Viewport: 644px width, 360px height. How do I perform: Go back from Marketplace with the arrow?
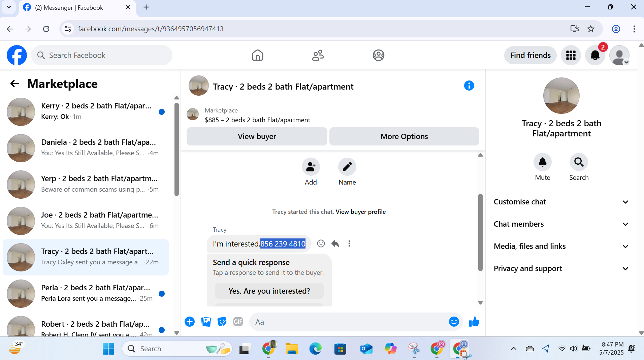(x=15, y=84)
